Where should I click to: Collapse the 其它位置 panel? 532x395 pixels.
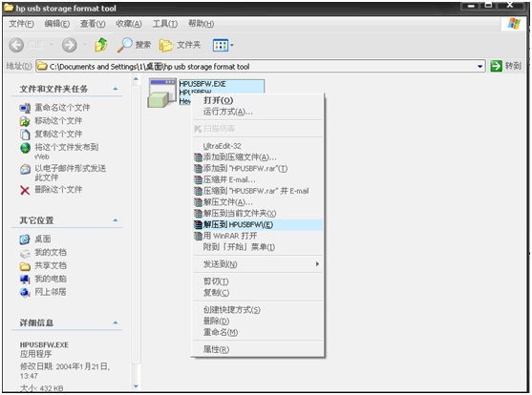(x=116, y=220)
